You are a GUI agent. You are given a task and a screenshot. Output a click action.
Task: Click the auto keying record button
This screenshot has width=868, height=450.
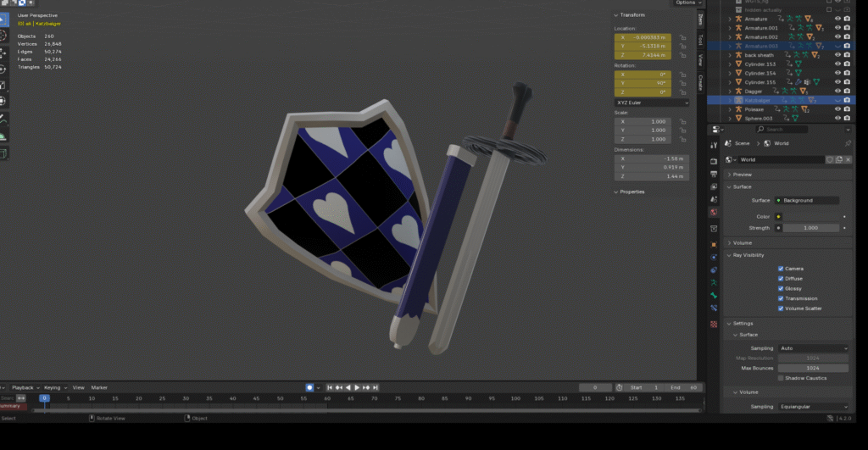[x=310, y=387]
